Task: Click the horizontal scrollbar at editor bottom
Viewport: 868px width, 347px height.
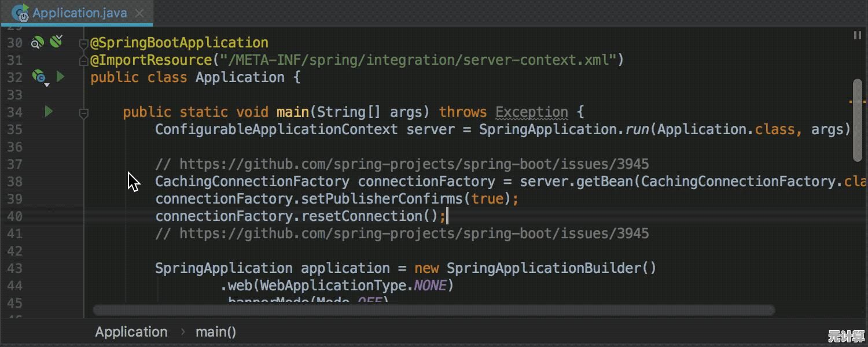Action: click(434, 311)
